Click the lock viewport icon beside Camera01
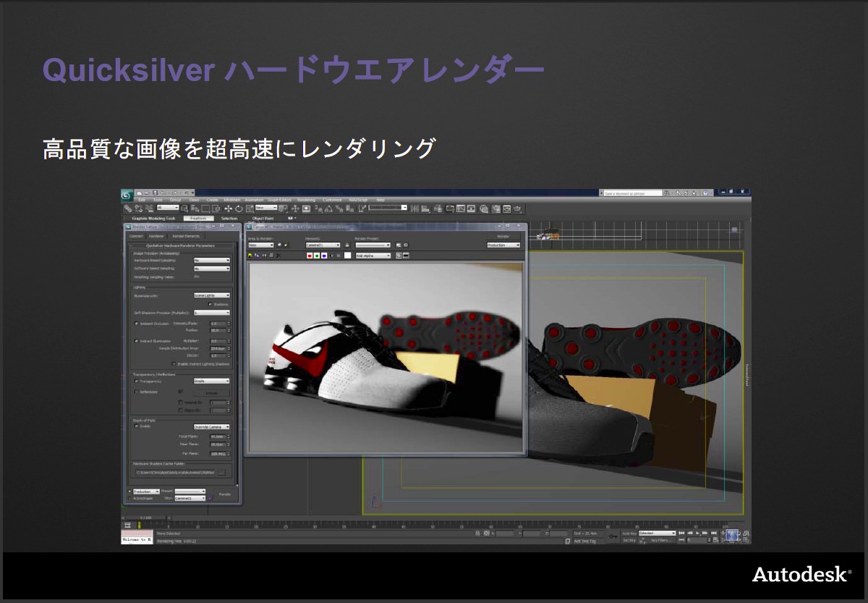 pyautogui.click(x=346, y=245)
